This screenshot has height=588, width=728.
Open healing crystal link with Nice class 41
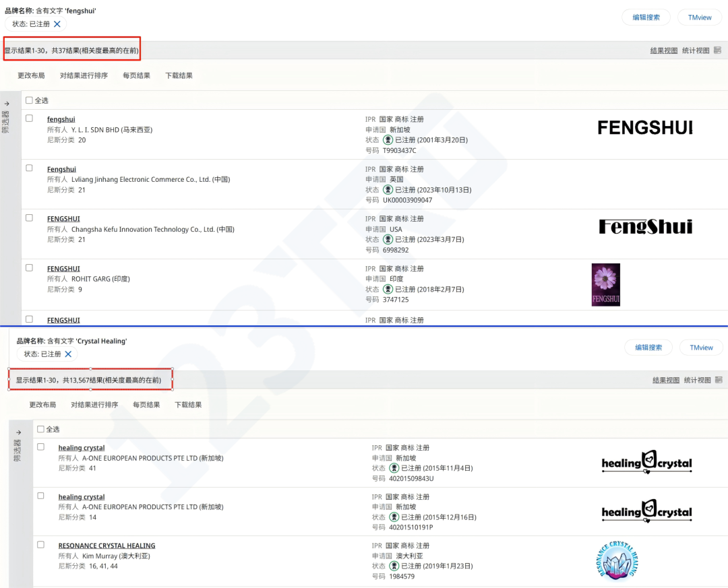pos(82,448)
